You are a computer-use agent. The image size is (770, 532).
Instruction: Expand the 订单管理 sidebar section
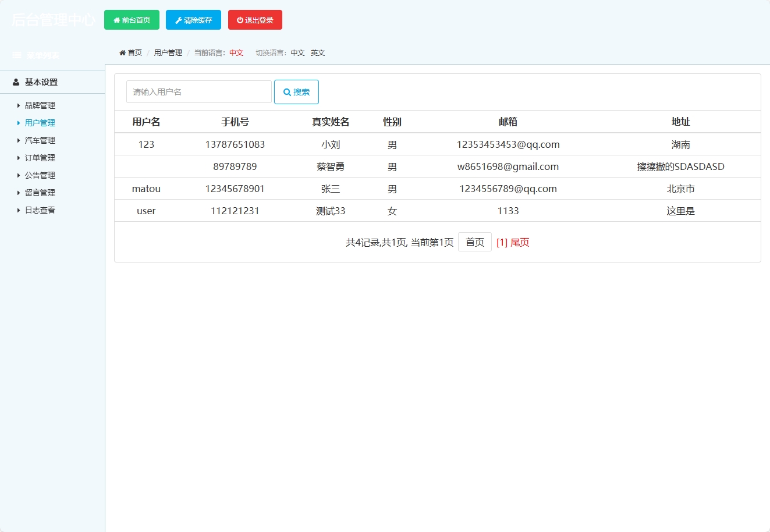pos(39,157)
